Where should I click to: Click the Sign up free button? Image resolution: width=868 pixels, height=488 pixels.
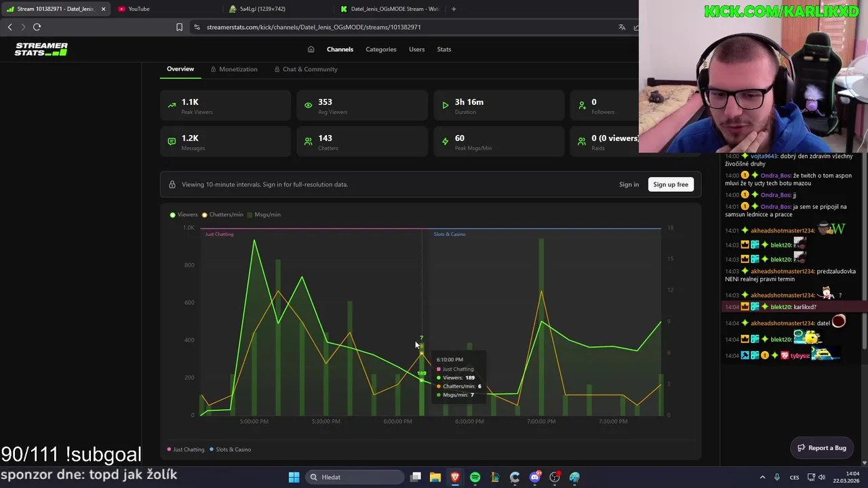pyautogui.click(x=671, y=184)
